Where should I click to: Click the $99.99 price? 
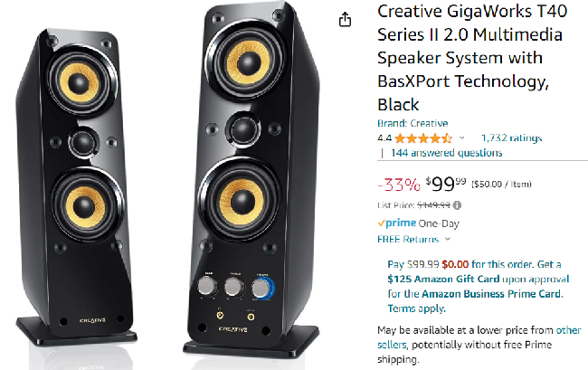[446, 185]
